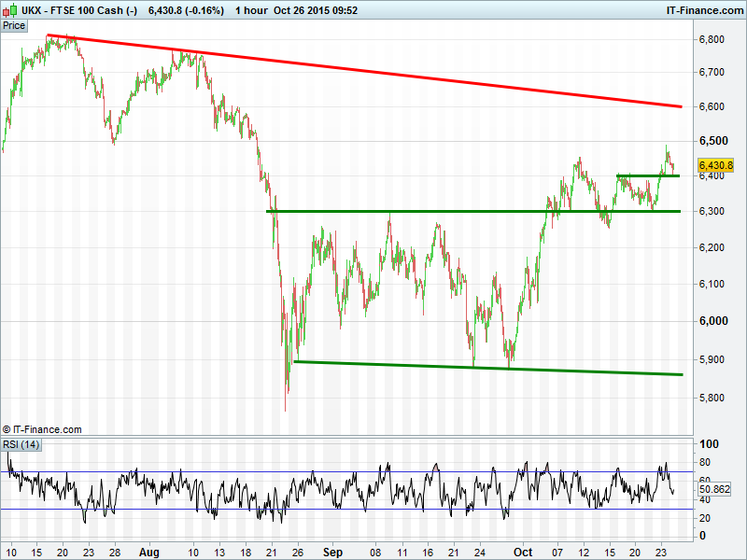Click the yellow 6,430.8 current price tag

click(715, 165)
